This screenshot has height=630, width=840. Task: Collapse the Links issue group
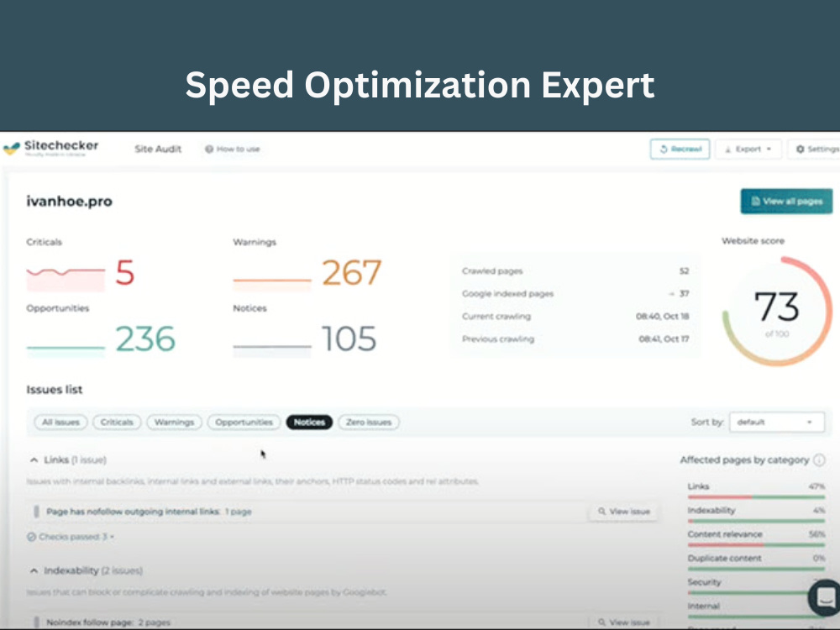click(x=34, y=459)
